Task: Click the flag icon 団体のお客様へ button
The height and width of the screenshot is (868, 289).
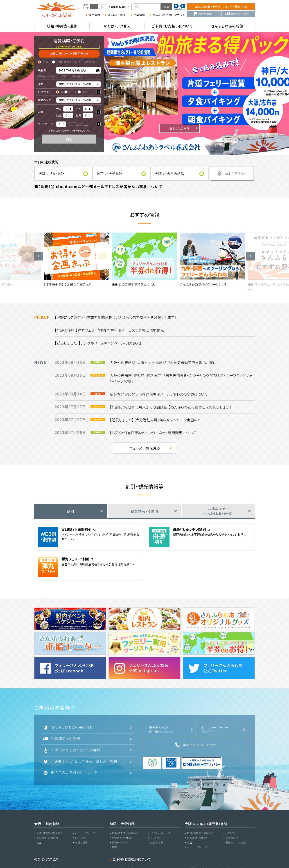Action: (203, 14)
